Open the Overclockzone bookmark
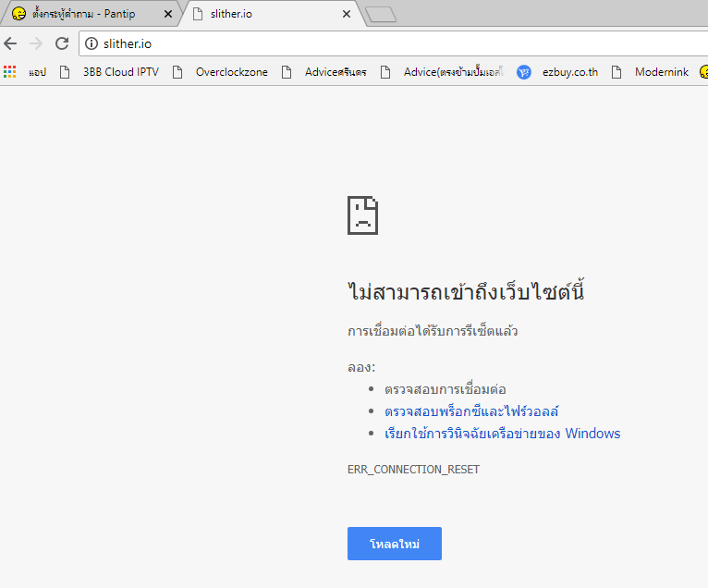This screenshot has width=708, height=588. (x=220, y=72)
